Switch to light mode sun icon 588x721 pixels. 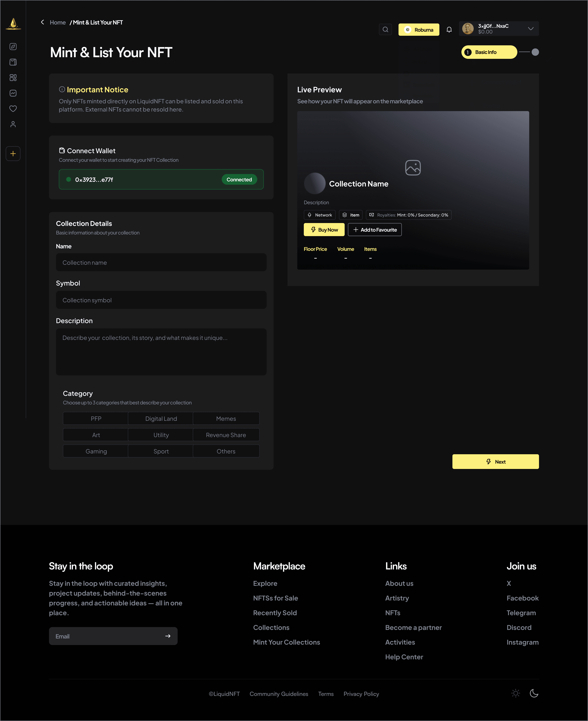(x=516, y=693)
